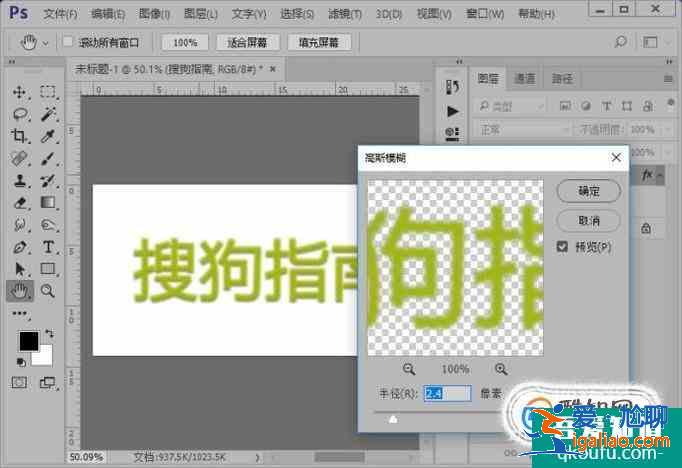Image resolution: width=682 pixels, height=468 pixels.
Task: Select the History Brush tool
Action: 48,181
